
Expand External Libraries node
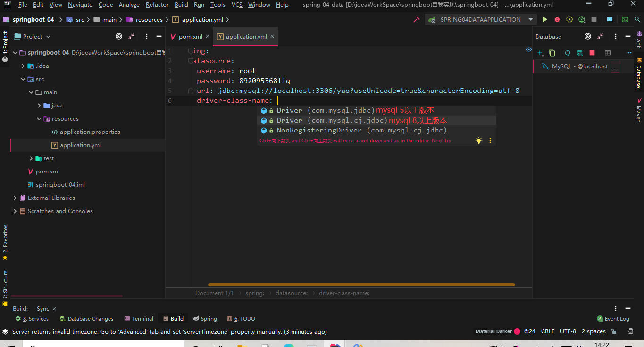[x=15, y=198]
